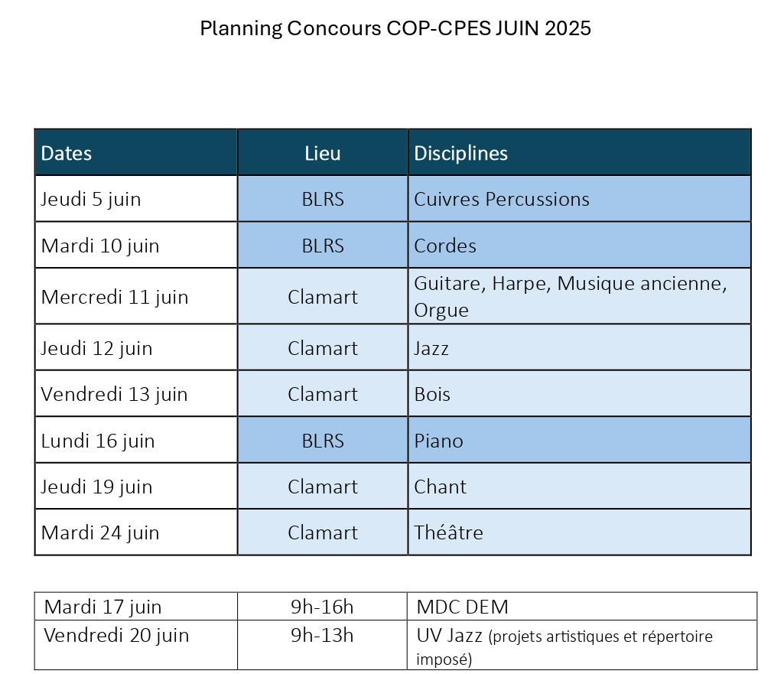Click the BLRS cell beside Lundi 16 juin
784x674 pixels.
click(323, 440)
